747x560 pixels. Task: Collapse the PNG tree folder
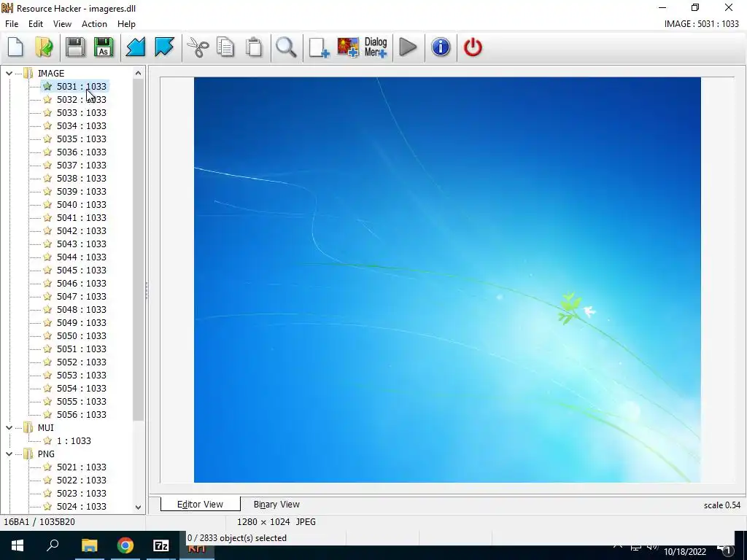(9, 454)
